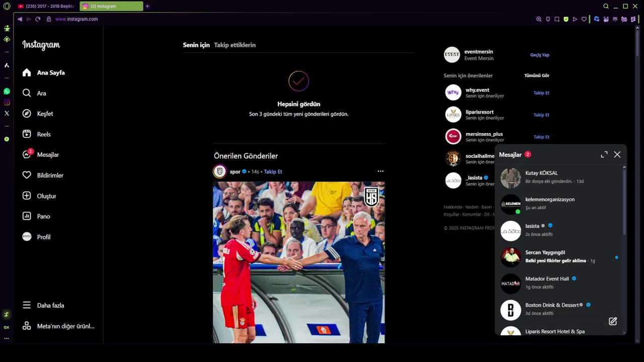Open the GX Corner icon in browser sidebar
This screenshot has width=644, height=362.
(7, 28)
